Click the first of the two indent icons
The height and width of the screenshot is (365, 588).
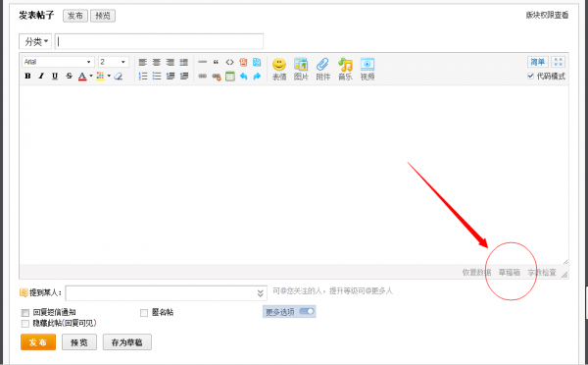point(171,77)
